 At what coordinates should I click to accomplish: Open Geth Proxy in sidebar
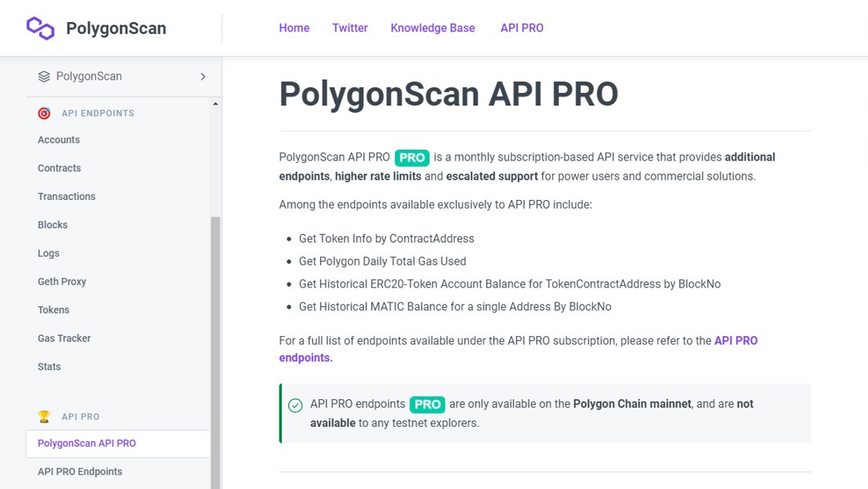coord(62,281)
